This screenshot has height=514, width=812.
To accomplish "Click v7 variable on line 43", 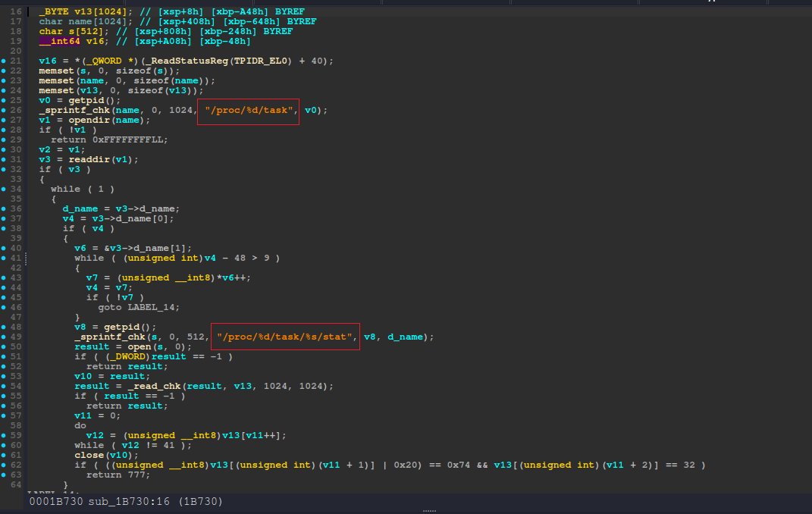I will (92, 278).
